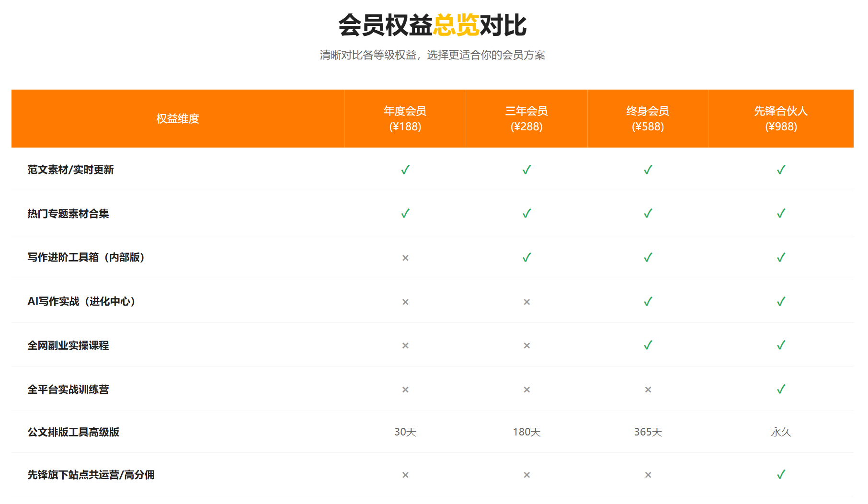Click the checkmark for 范文素材 under 年度会员
Viewport: 868px width, 504px height.
(405, 170)
